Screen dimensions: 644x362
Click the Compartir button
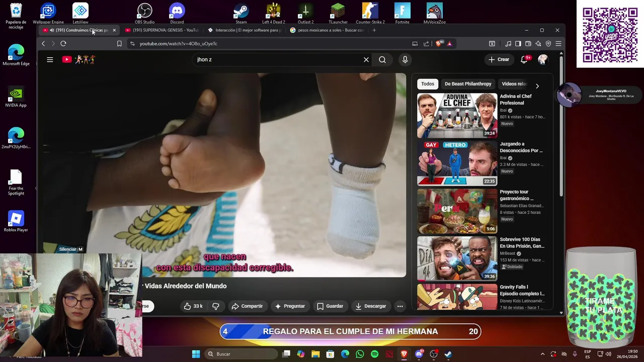[247, 306]
